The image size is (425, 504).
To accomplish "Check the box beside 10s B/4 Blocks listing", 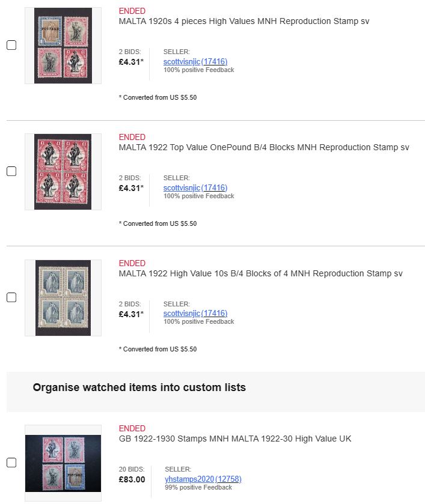I will click(11, 297).
